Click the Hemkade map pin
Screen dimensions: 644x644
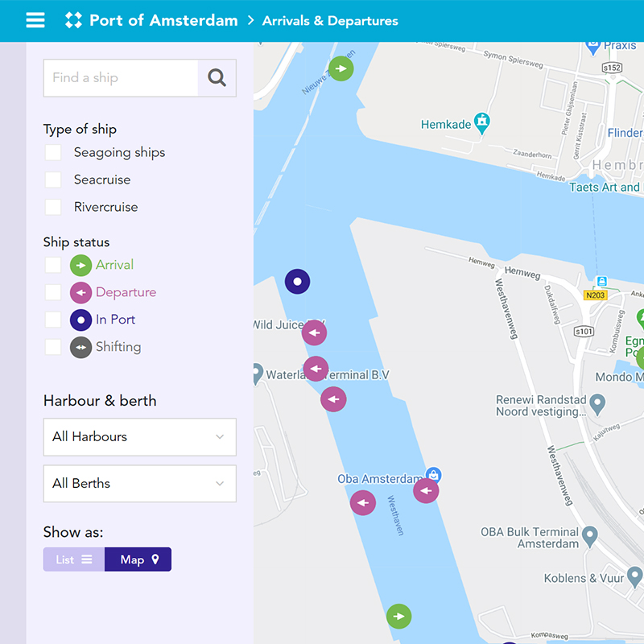pyautogui.click(x=482, y=123)
